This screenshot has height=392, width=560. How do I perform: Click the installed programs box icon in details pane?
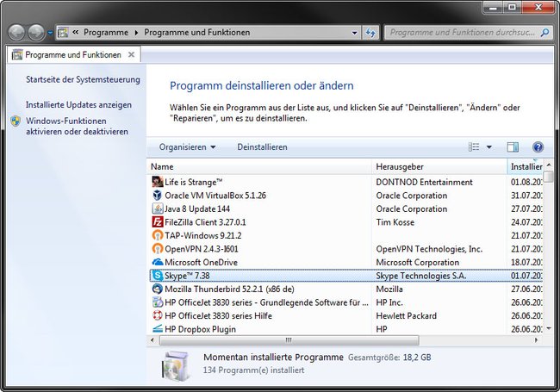[x=175, y=365]
